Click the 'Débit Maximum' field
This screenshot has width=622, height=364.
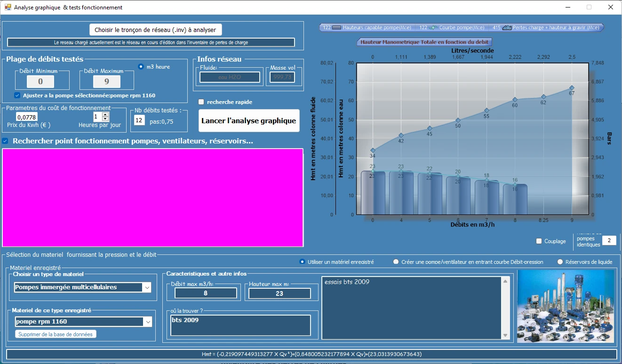[106, 81]
